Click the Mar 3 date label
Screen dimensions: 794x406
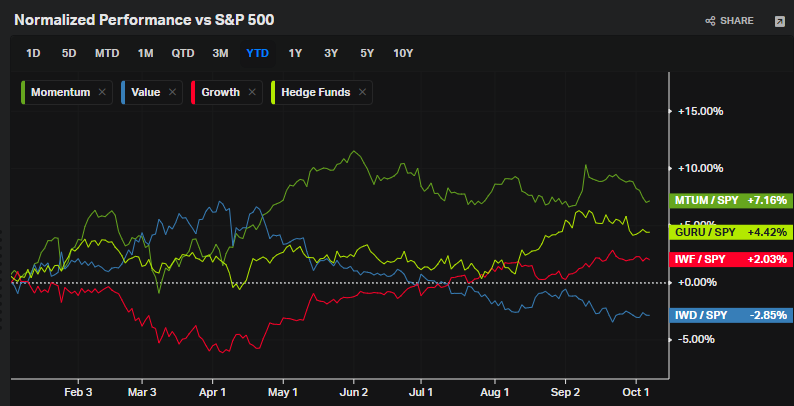coord(142,392)
